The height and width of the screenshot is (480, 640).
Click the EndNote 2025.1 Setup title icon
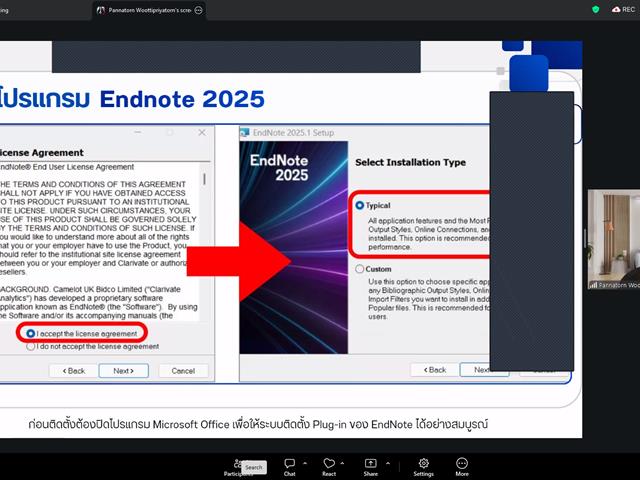[x=244, y=133]
